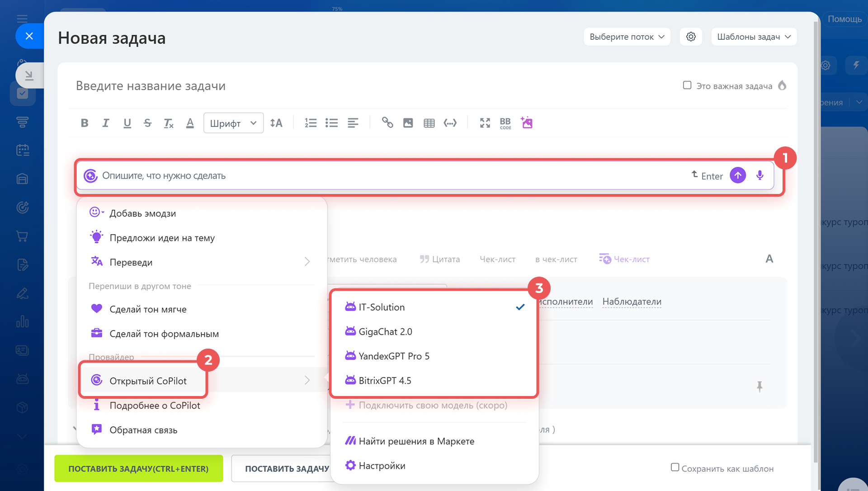Screen dimensions: 868x491
Task: Click 'Найти решения в Маркете'
Action: (434, 441)
